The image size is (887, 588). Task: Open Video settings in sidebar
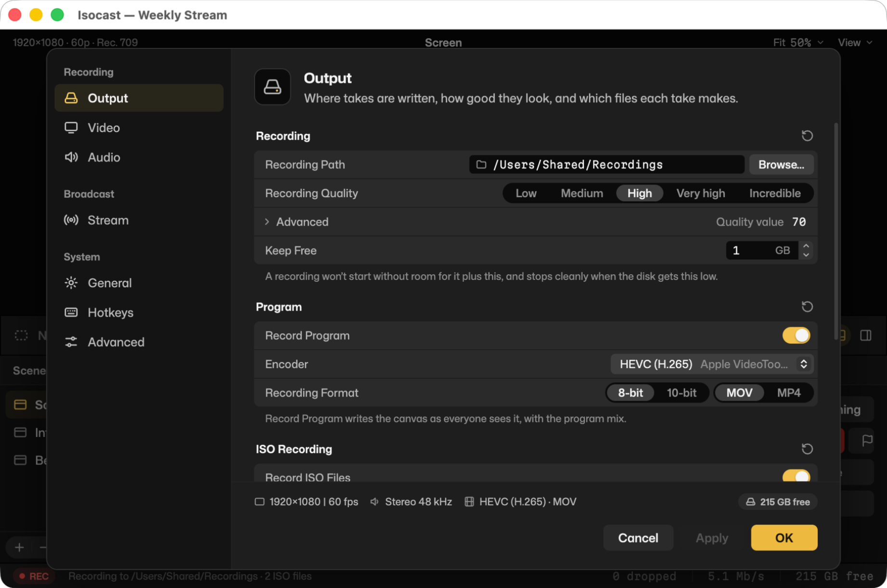139,128
